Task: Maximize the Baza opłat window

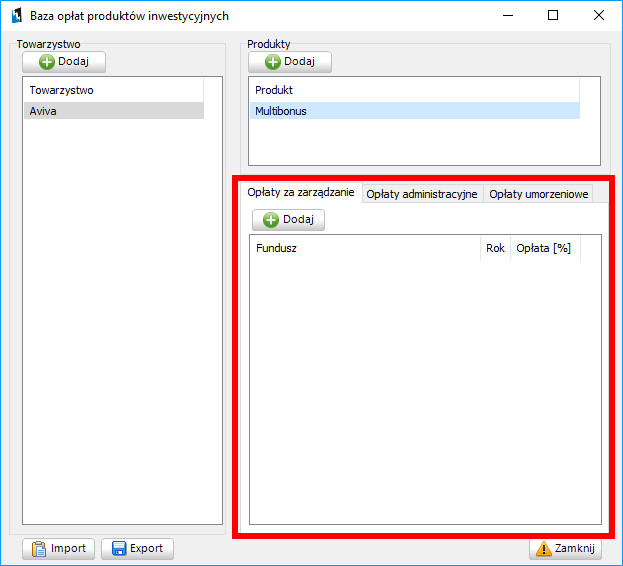Action: 553,16
